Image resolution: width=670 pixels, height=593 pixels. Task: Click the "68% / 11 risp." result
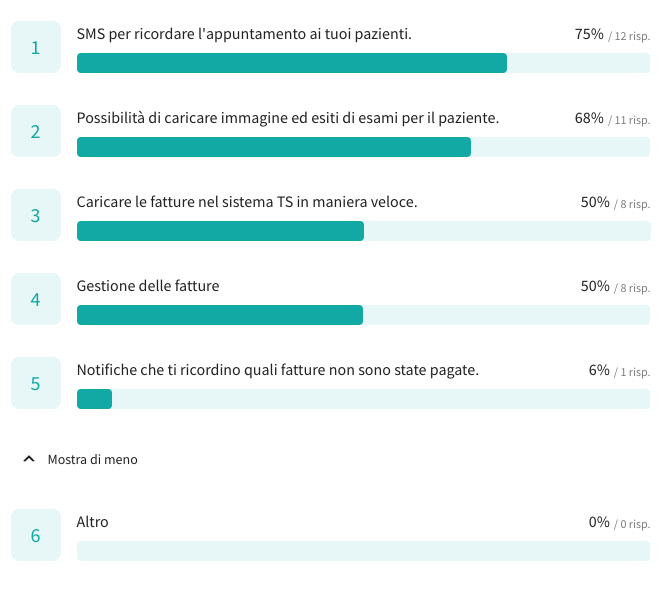(x=612, y=119)
